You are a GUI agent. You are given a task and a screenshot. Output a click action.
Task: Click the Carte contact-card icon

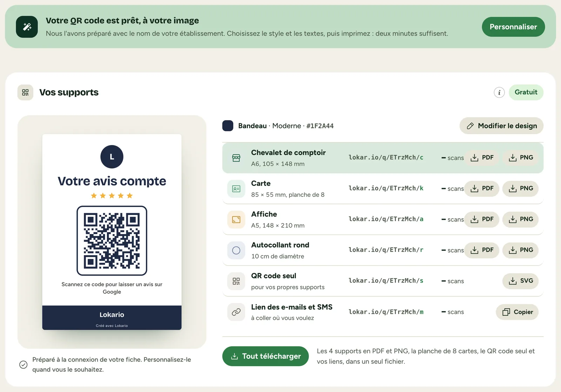coord(236,189)
